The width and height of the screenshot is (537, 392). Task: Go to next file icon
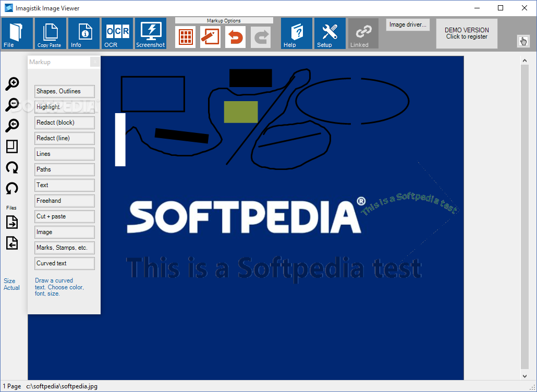coord(12,222)
